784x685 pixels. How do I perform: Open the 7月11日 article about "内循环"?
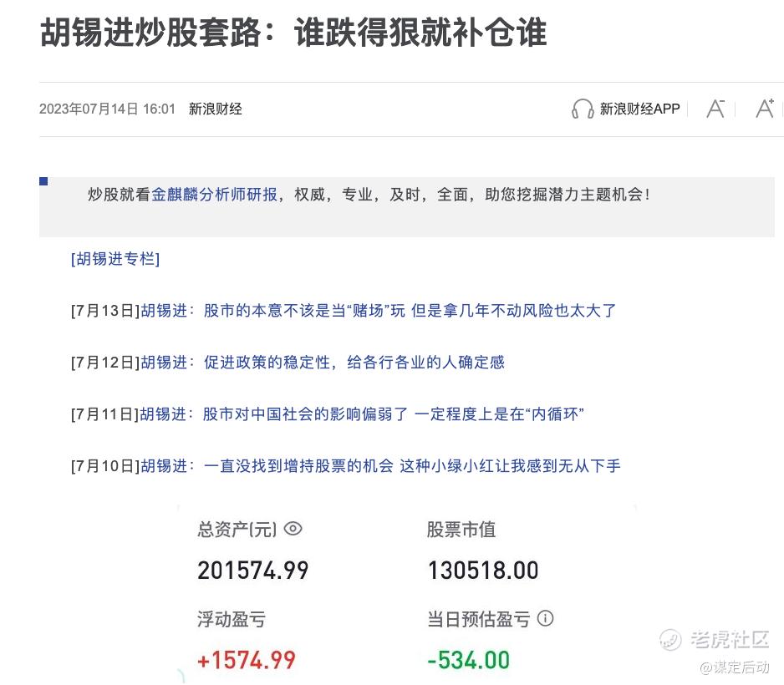click(x=393, y=414)
